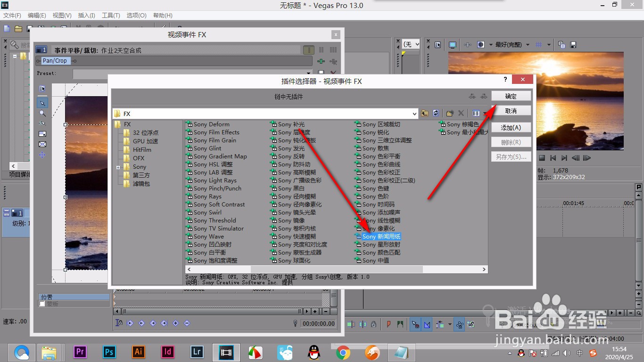This screenshot has width=644, height=362.
Task: Click the show properties icon in Pan/Crop
Action: [42, 88]
